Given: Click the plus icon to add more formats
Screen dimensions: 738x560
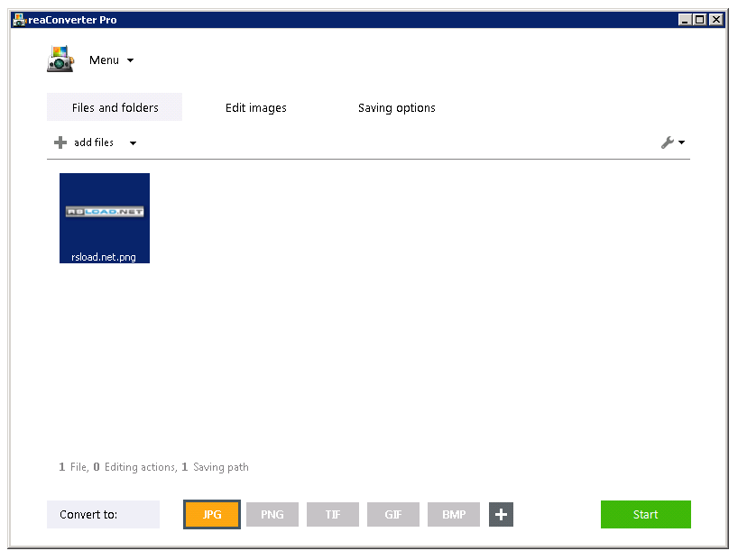Looking at the screenshot, I should [x=501, y=514].
